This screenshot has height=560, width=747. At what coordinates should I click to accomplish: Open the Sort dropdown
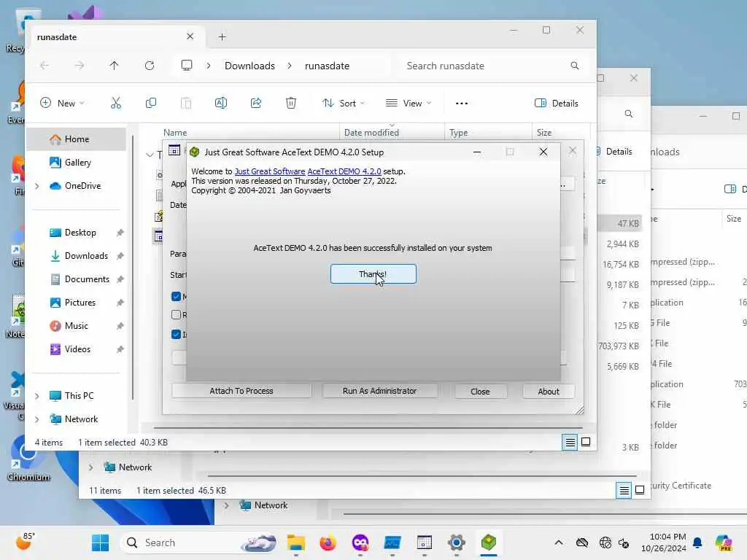coord(344,104)
